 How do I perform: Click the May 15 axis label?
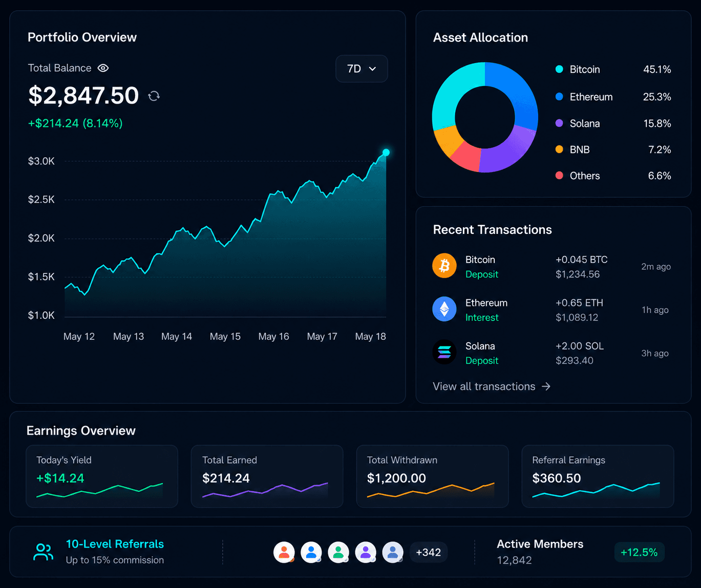225,336
